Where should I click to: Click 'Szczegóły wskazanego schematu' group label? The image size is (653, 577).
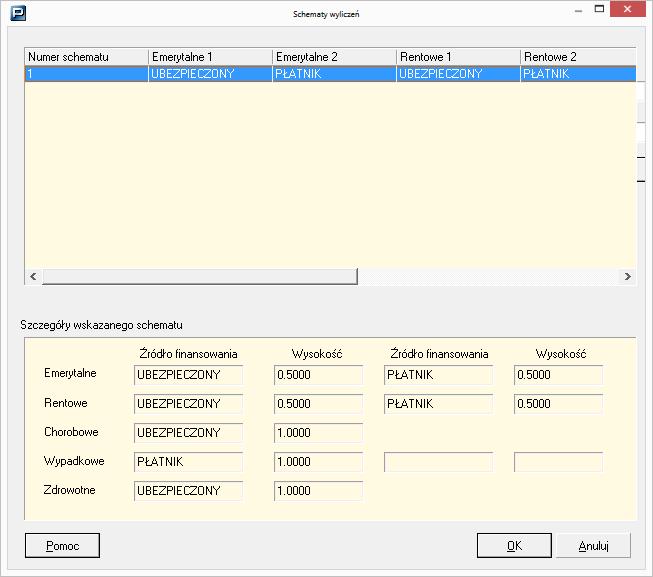coord(101,325)
